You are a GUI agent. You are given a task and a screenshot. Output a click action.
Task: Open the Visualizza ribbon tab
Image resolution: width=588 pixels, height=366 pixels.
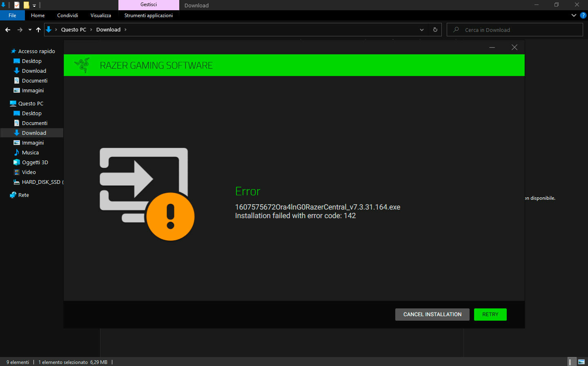[x=101, y=16]
